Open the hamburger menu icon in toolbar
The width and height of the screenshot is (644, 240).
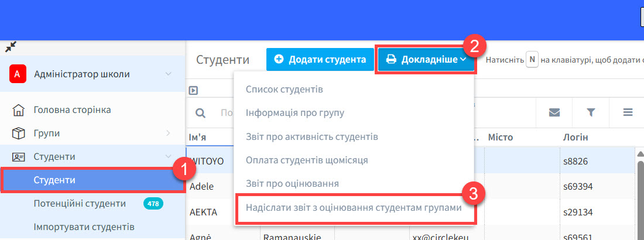pos(628,112)
